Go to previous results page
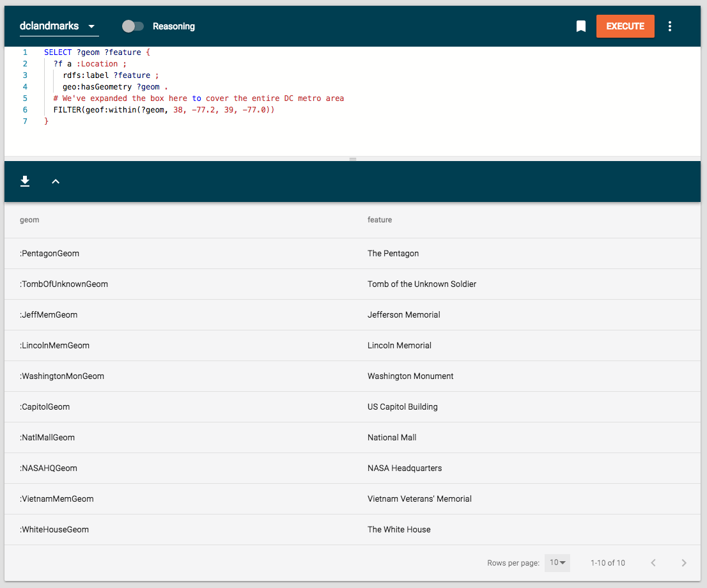Viewport: 707px width, 588px height. pyautogui.click(x=653, y=562)
